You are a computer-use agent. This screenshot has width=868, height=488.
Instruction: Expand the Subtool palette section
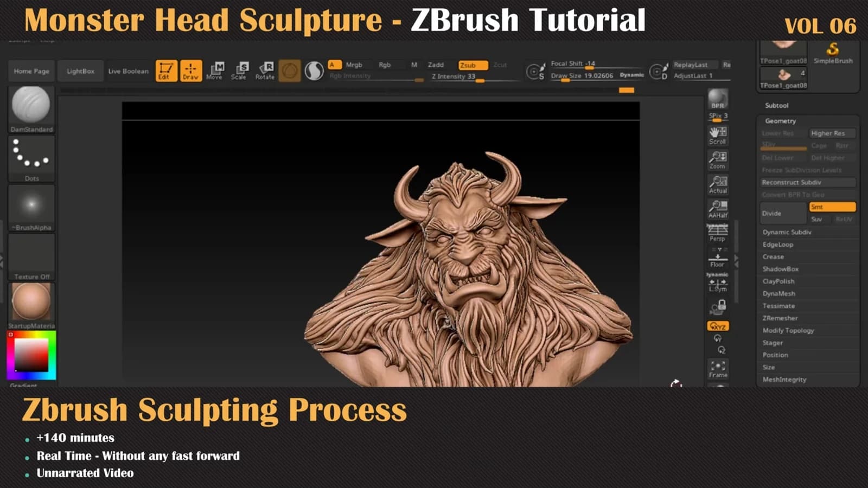tap(777, 105)
